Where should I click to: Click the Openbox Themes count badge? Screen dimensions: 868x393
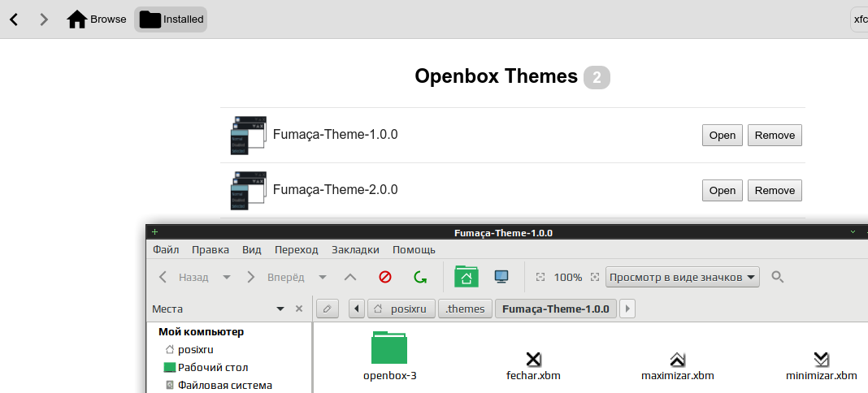tap(597, 77)
